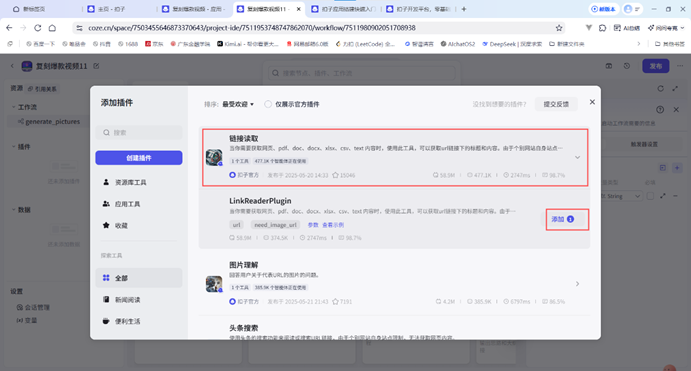Go back with project header arrow
The width and height of the screenshot is (691, 371).
click(x=12, y=66)
